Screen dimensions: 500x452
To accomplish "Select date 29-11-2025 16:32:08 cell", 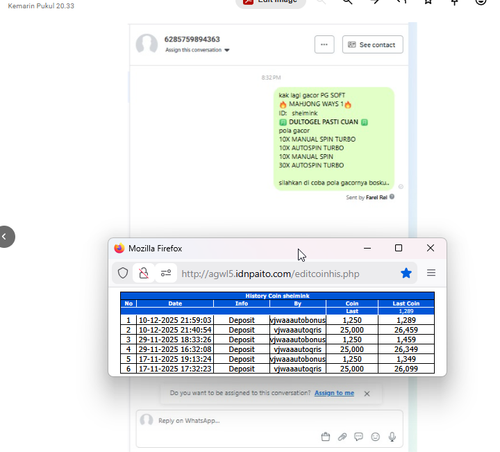I will coord(175,349).
